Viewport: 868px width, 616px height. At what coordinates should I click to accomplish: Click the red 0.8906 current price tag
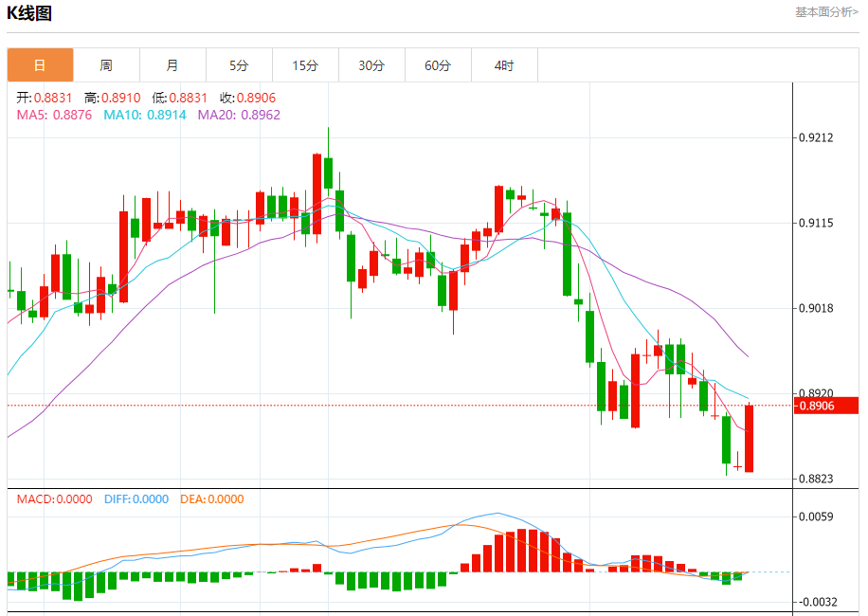click(x=826, y=406)
